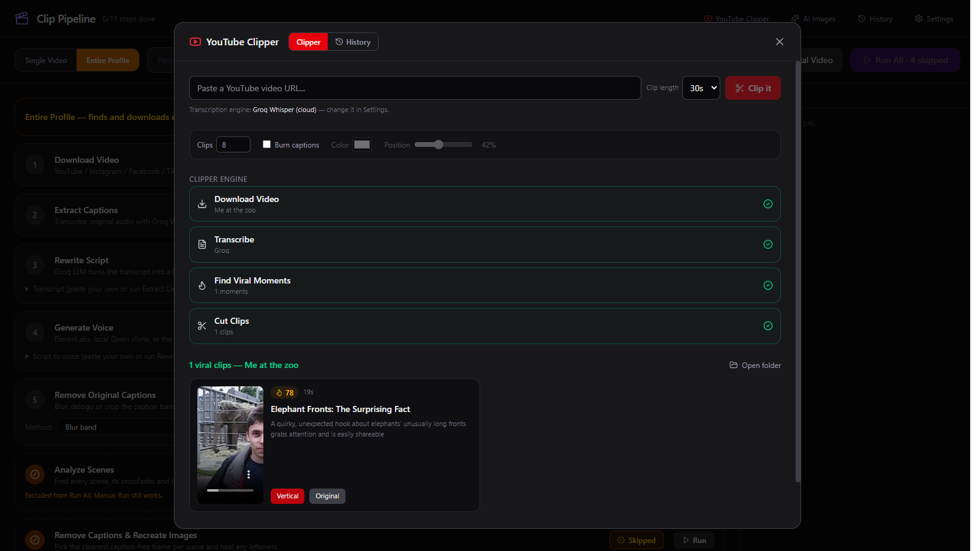Expand the Transcript paste section

tap(99, 289)
